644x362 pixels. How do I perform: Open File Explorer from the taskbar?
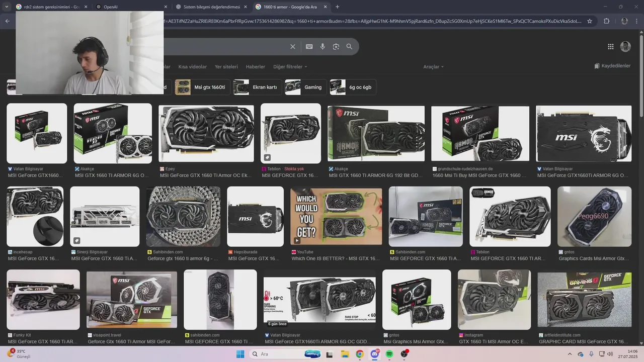click(345, 354)
